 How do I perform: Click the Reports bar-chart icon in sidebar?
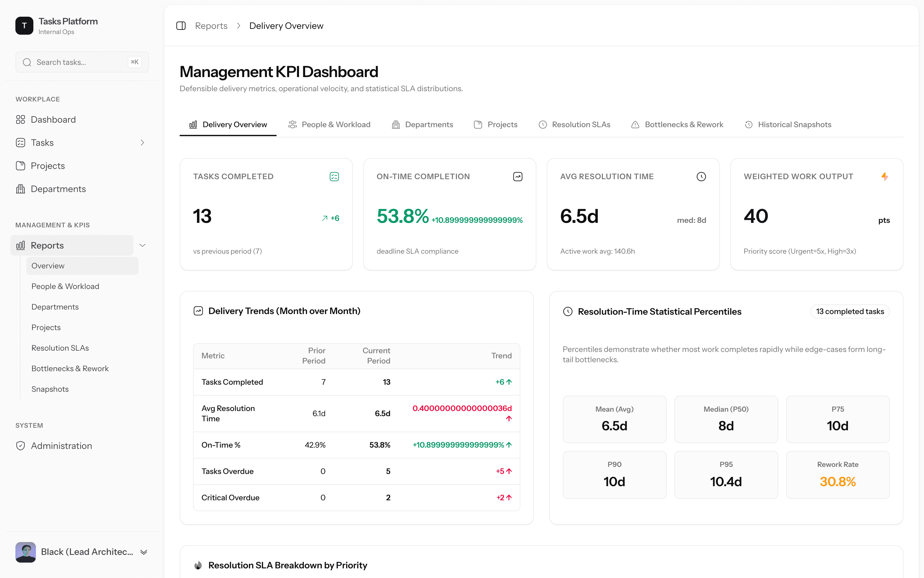(x=21, y=245)
